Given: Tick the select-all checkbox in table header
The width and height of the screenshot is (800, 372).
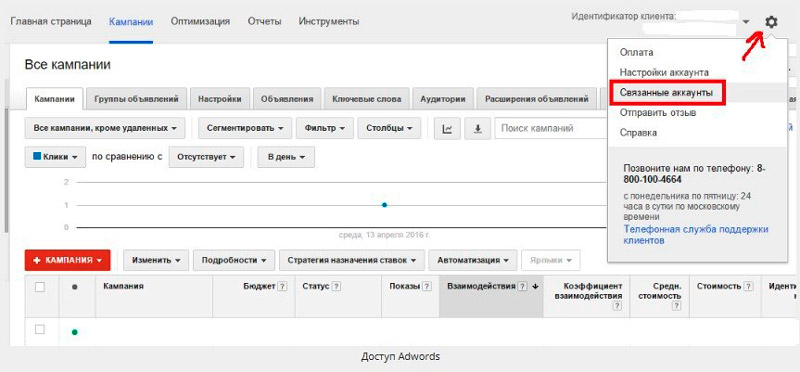Looking at the screenshot, I should click(x=40, y=287).
